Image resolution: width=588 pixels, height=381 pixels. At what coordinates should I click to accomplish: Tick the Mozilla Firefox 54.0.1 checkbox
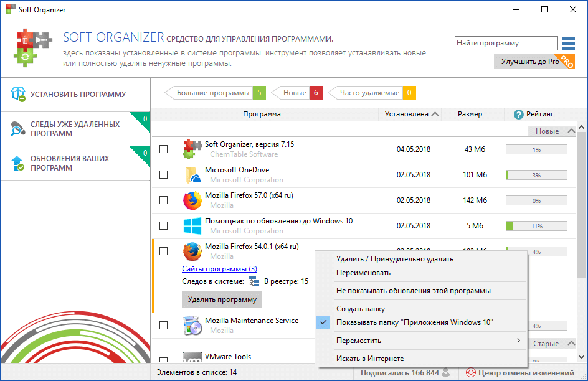(163, 251)
